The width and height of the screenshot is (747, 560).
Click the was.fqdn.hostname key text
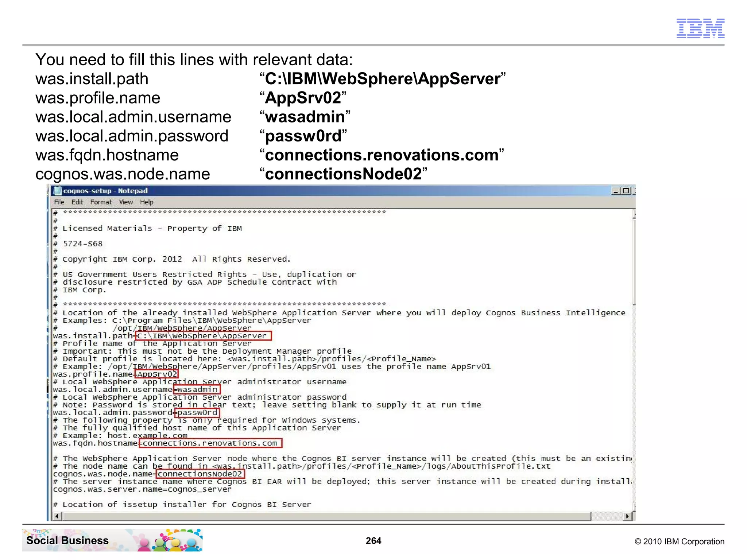coord(95,443)
